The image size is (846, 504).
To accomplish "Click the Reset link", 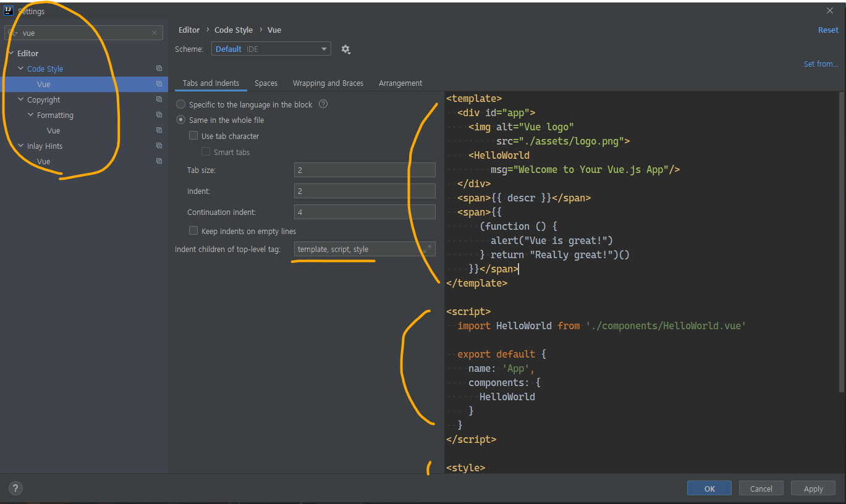I will click(x=828, y=30).
